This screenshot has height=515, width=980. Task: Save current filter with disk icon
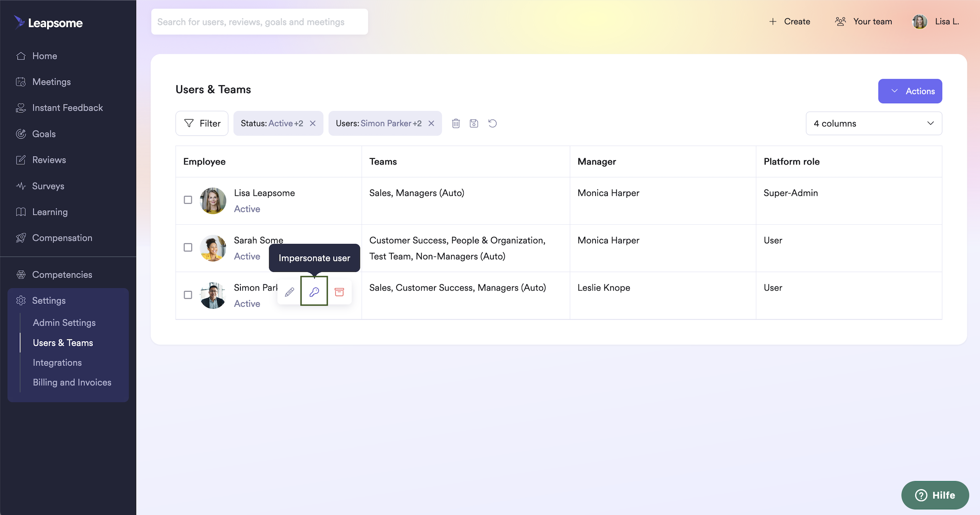(474, 123)
